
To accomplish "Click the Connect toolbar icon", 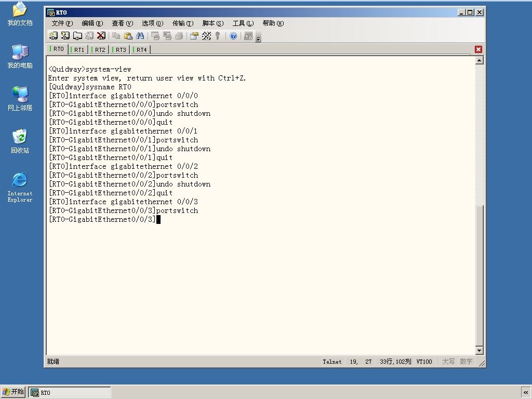I will (54, 36).
